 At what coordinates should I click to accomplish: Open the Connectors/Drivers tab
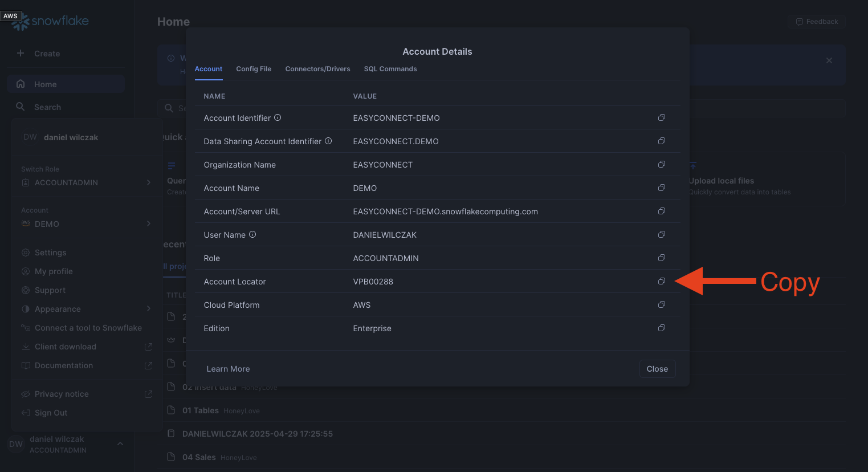point(317,69)
